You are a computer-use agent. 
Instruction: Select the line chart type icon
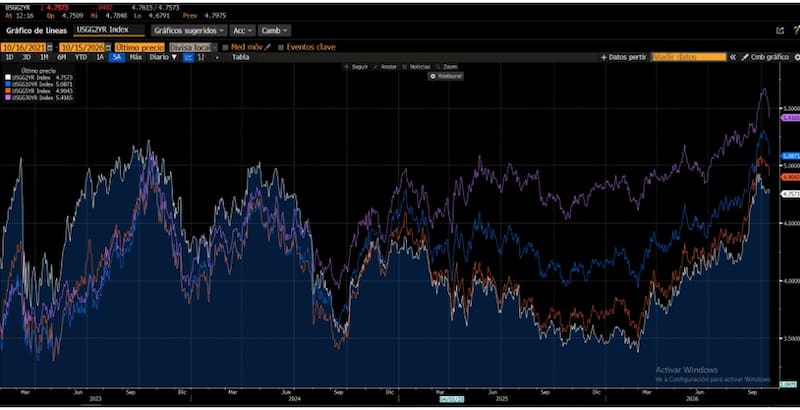(188, 57)
